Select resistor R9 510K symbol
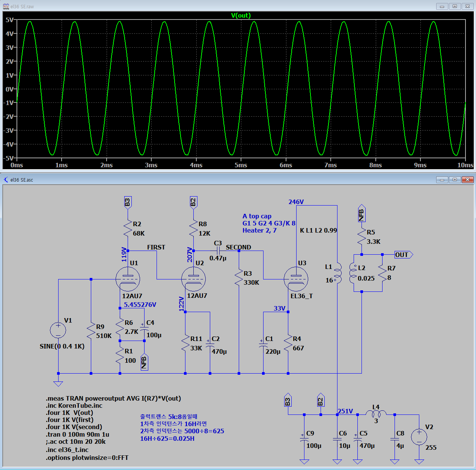Viewport: 476px width, 470px height. coord(91,331)
